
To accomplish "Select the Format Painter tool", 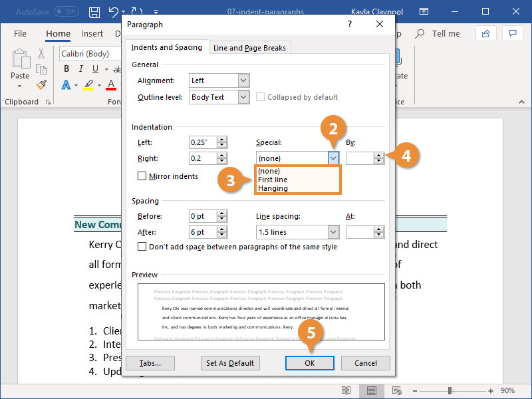I will pyautogui.click(x=41, y=84).
